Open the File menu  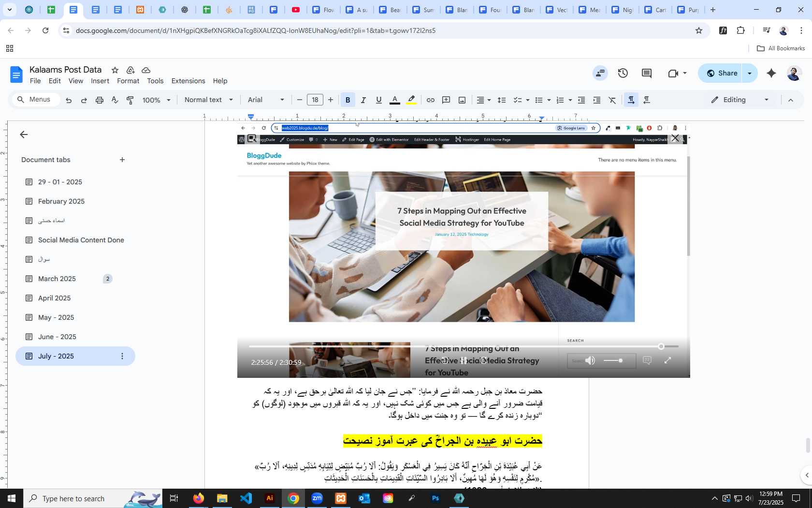click(x=35, y=81)
